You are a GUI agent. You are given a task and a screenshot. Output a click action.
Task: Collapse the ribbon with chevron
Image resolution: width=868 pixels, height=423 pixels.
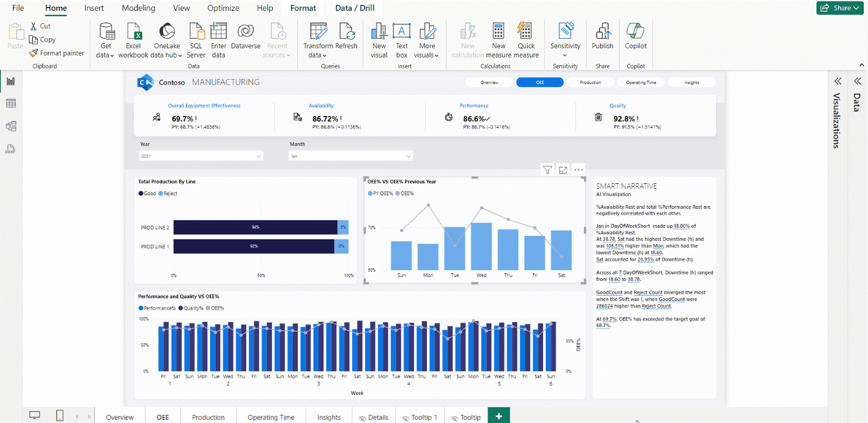pyautogui.click(x=861, y=65)
